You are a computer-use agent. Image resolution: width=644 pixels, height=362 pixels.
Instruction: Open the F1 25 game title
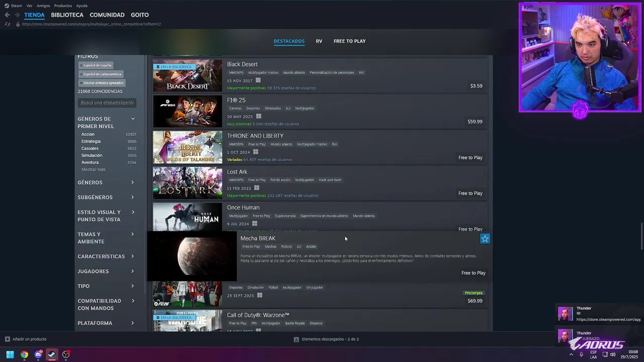click(x=236, y=100)
